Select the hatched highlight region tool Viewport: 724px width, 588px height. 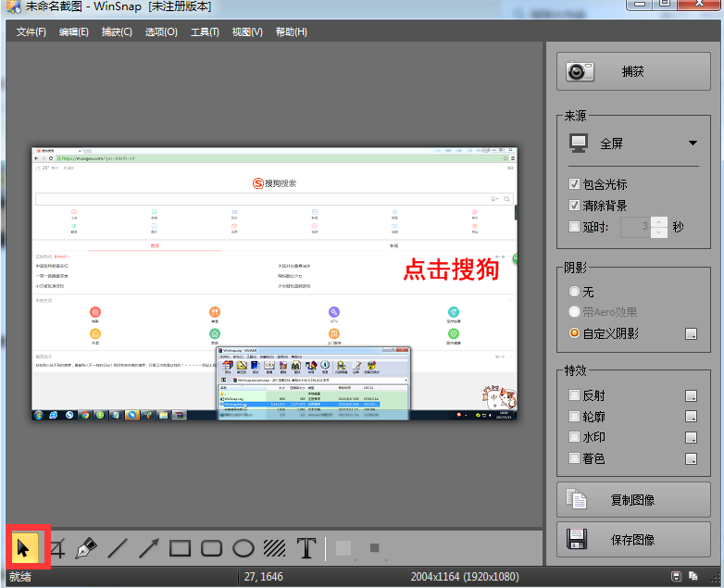tap(274, 548)
